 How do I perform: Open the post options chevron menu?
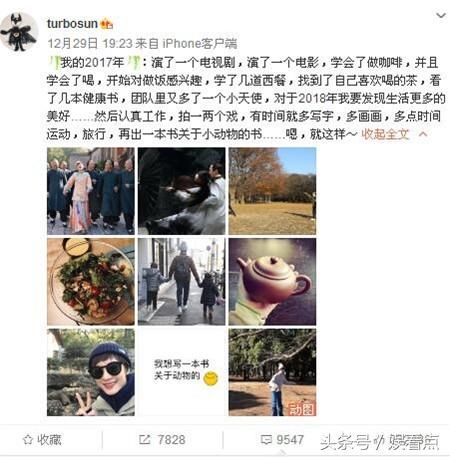point(441,15)
